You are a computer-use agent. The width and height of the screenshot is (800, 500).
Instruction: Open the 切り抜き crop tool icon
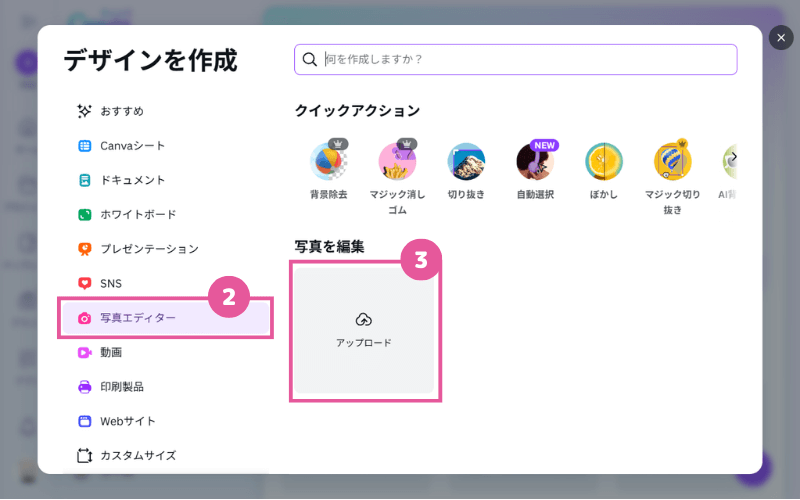click(466, 162)
